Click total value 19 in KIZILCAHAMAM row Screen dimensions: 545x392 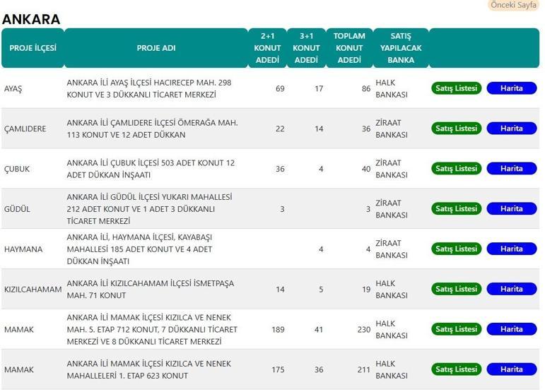point(366,290)
